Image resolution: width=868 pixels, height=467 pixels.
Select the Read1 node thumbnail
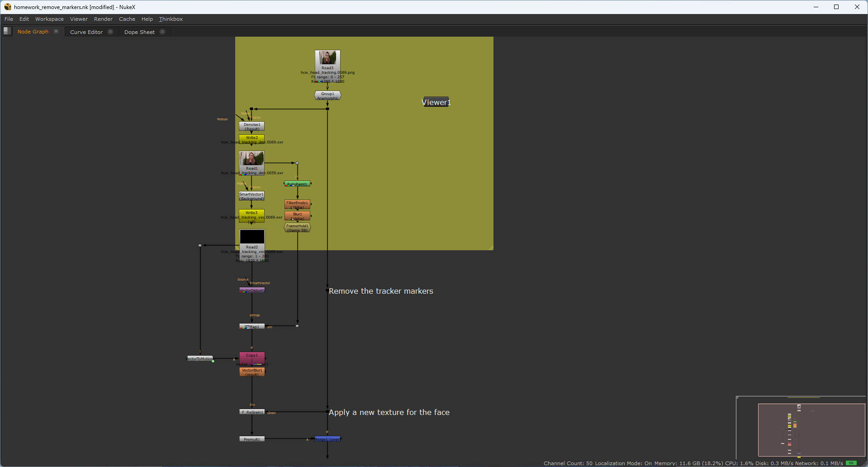(x=251, y=159)
